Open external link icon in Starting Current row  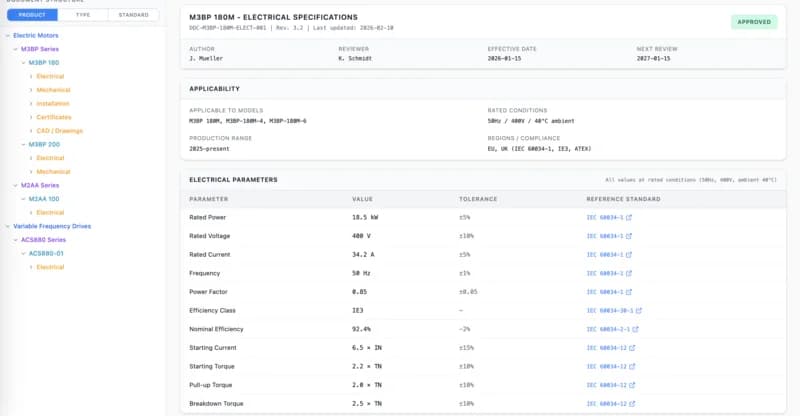[x=633, y=348]
